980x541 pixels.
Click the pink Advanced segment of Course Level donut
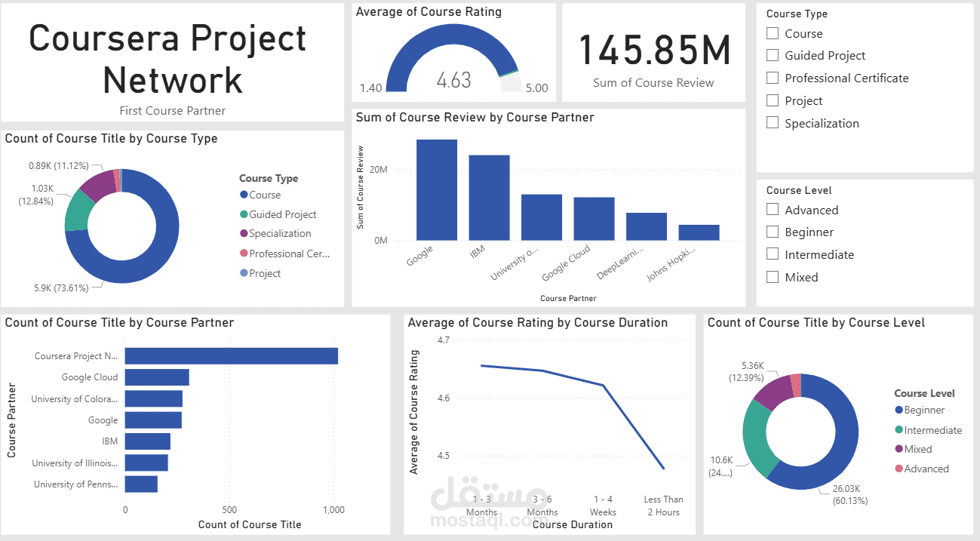coord(795,386)
